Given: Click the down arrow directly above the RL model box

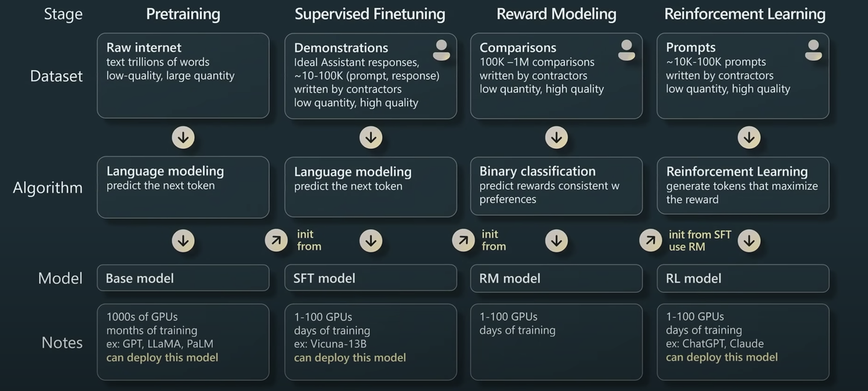Looking at the screenshot, I should coord(749,241).
